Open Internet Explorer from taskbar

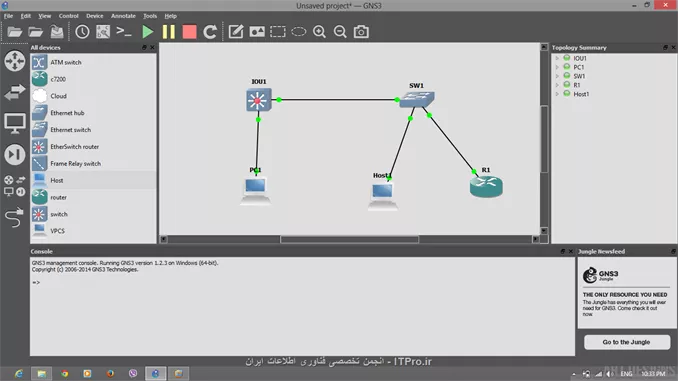19,374
